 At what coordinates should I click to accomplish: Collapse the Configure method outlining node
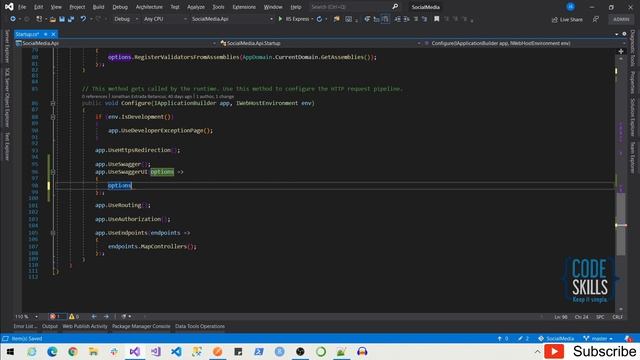coord(53,104)
